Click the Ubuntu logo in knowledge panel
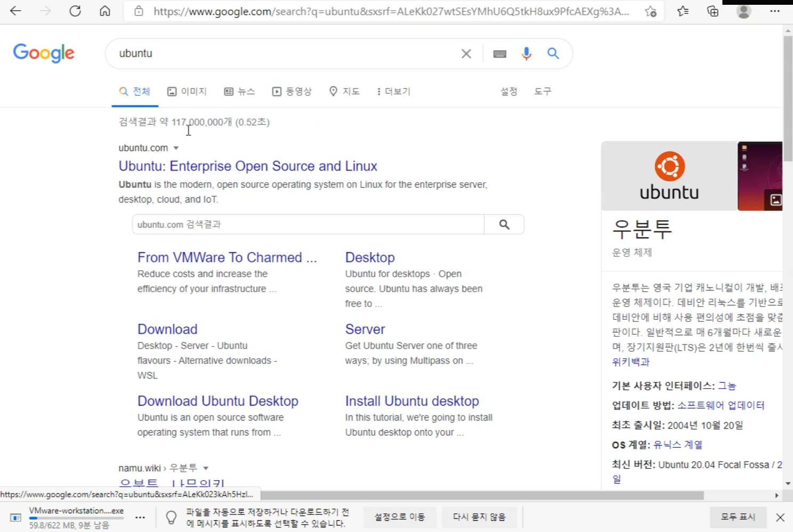This screenshot has width=793, height=532. tap(669, 176)
